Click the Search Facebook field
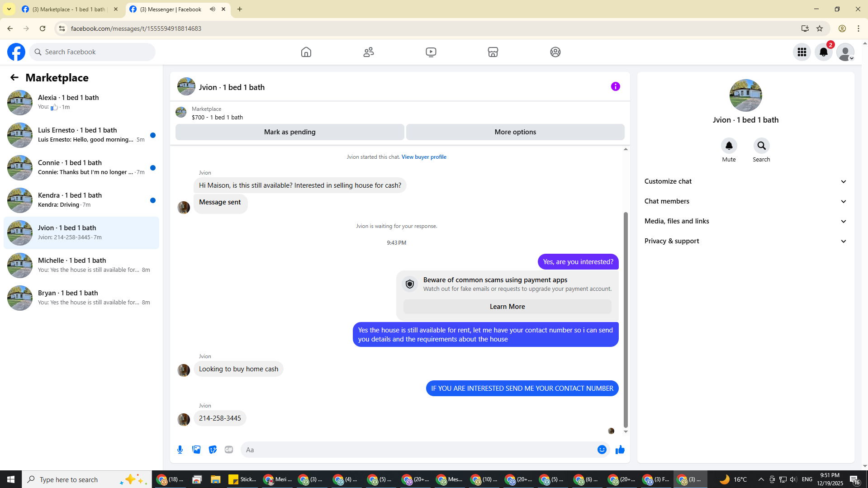The image size is (868, 488). (93, 52)
